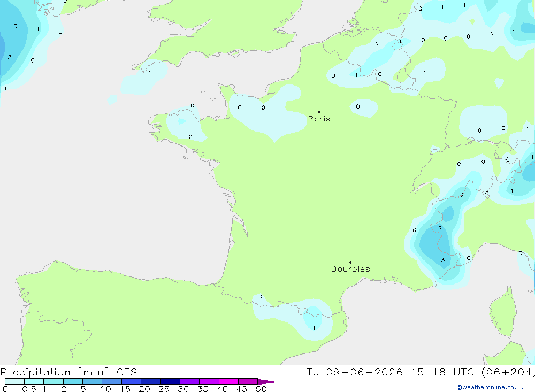
Task: Click the '35' legend scale number
Action: click(203, 389)
